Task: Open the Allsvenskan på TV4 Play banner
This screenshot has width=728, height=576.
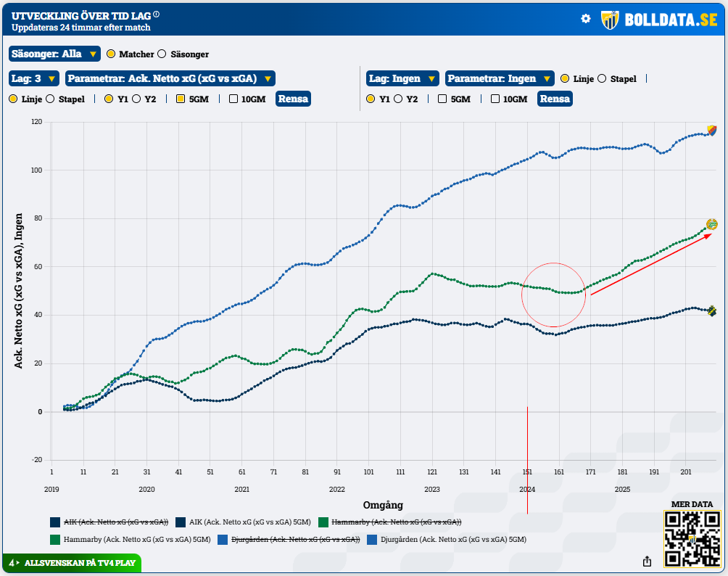Action: tap(71, 562)
